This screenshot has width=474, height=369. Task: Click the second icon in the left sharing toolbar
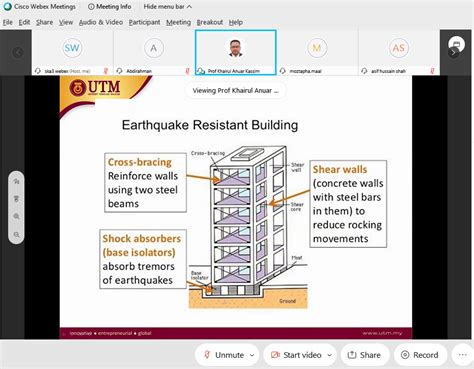(16, 199)
